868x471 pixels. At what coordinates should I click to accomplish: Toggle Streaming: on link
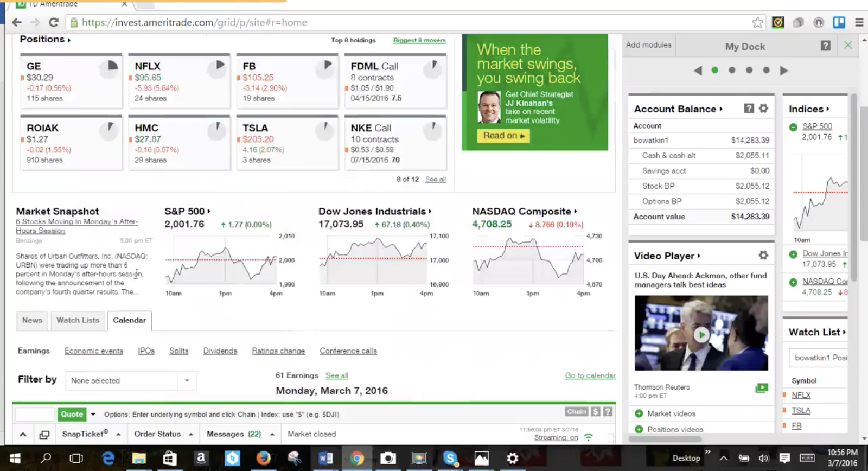[x=556, y=437]
